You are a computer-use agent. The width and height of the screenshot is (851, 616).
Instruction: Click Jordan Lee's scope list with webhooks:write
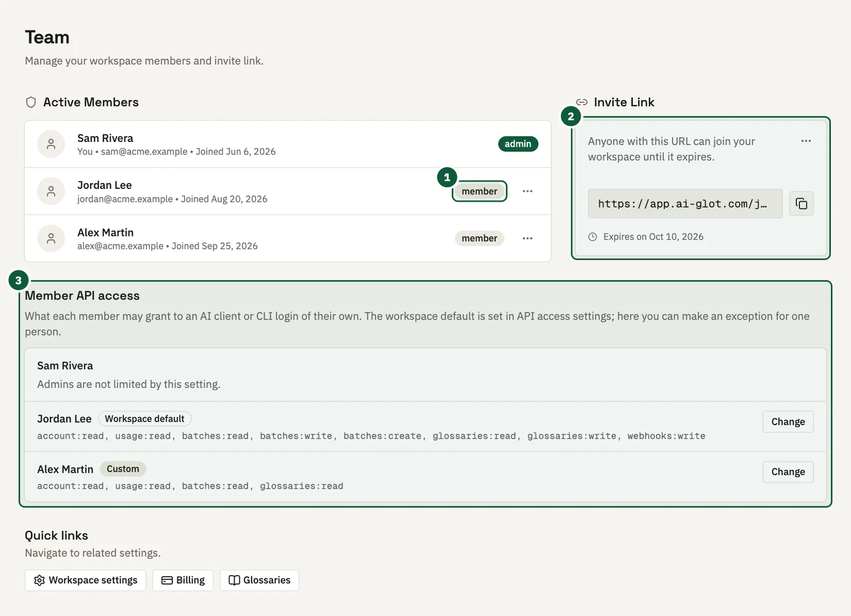(x=371, y=436)
